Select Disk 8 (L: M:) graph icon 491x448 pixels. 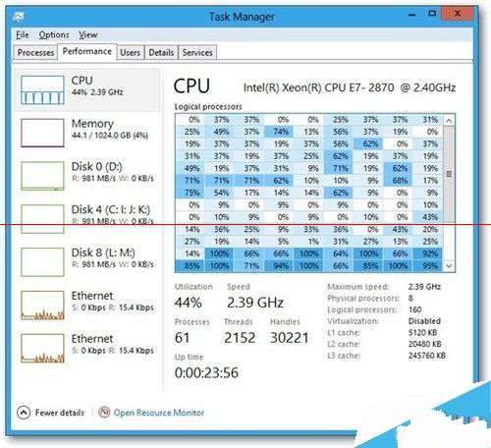(x=42, y=262)
